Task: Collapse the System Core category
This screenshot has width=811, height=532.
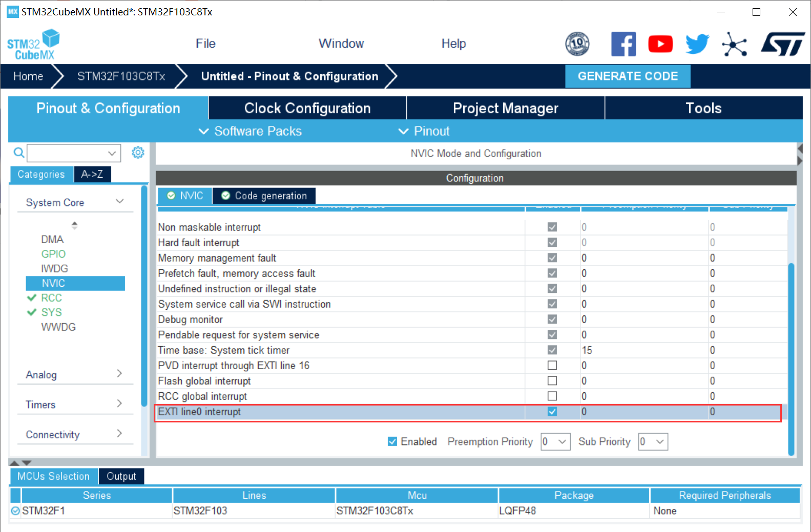Action: point(120,201)
